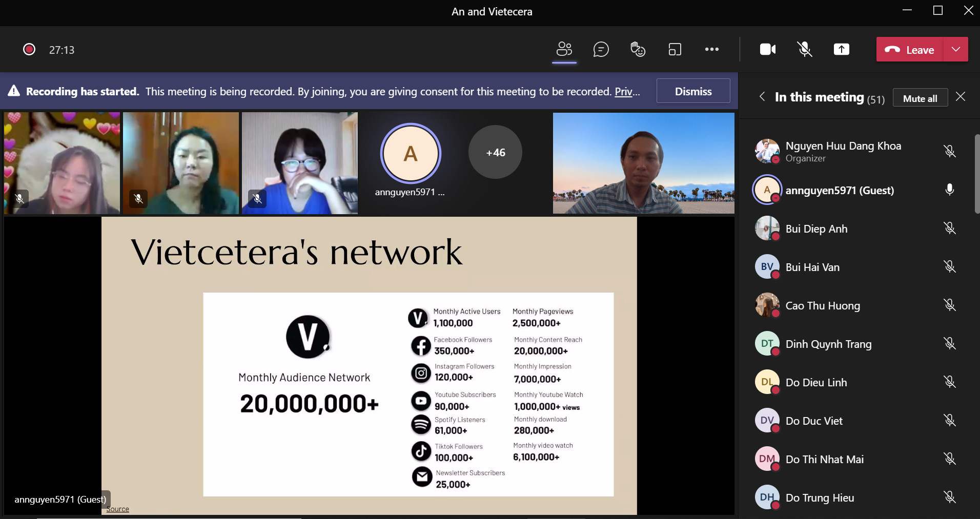Click Cao Thu Huong profile photo
The width and height of the screenshot is (980, 519).
(x=767, y=305)
